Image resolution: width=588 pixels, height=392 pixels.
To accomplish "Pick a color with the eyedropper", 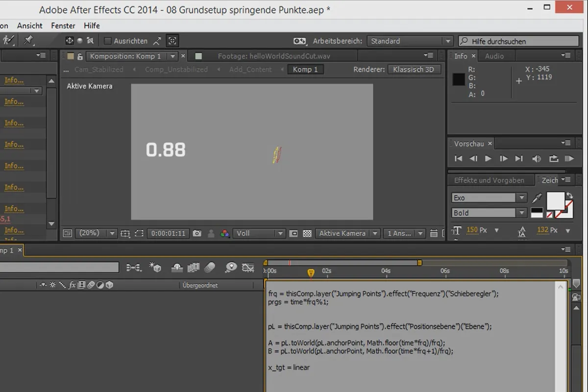I will (538, 198).
